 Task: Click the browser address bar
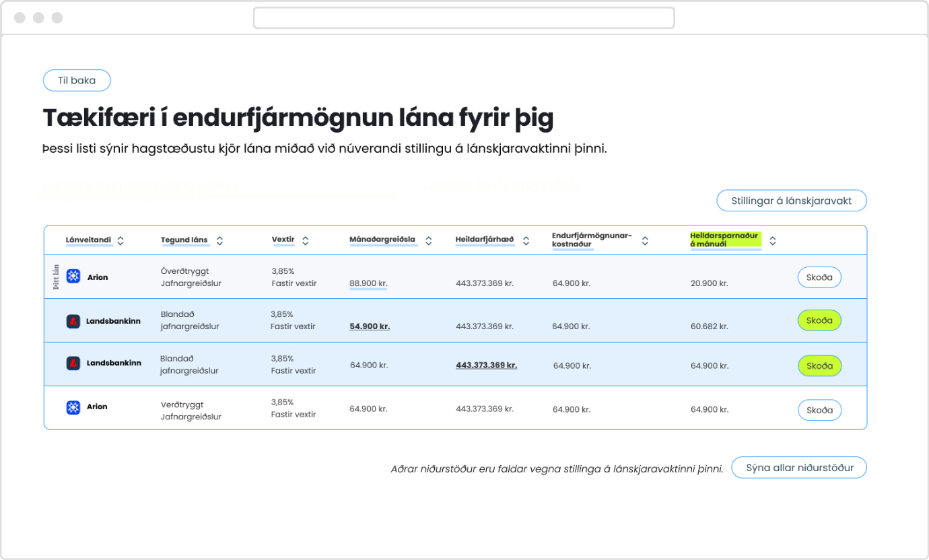464,17
